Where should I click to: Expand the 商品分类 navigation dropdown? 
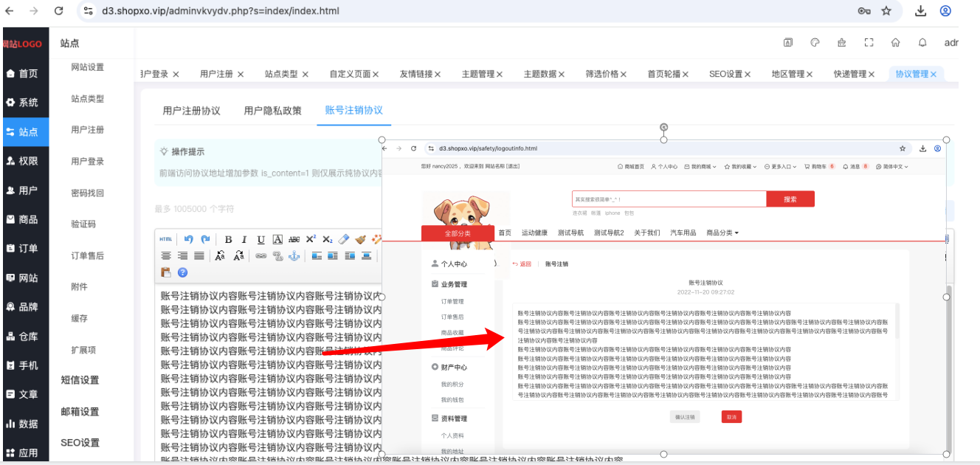click(x=722, y=233)
